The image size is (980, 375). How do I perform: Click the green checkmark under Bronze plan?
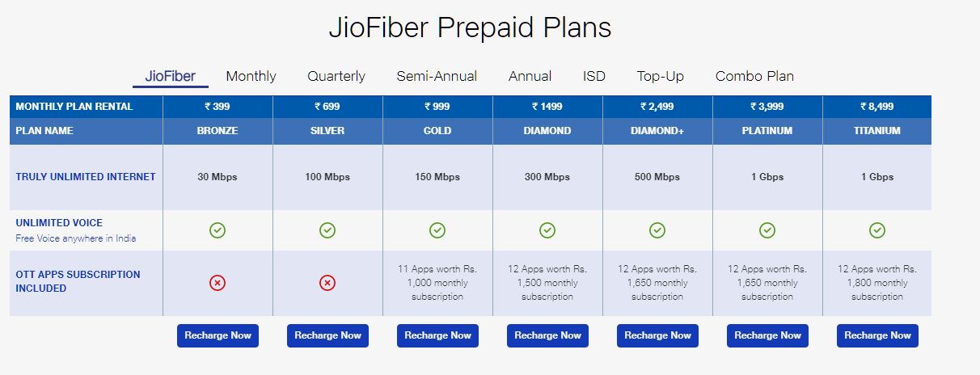(218, 230)
